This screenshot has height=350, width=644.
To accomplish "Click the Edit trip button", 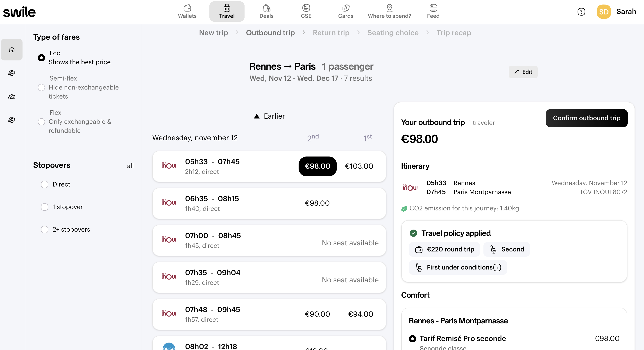I will pos(523,72).
